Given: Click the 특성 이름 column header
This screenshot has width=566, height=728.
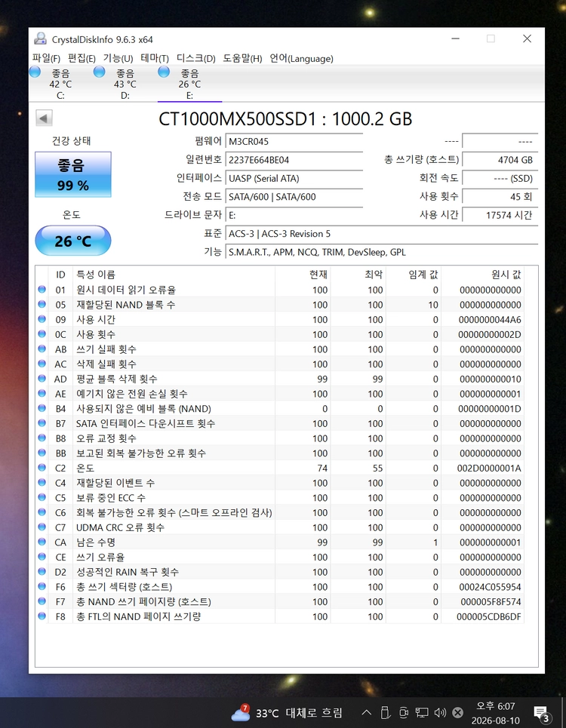Looking at the screenshot, I should pos(174,275).
